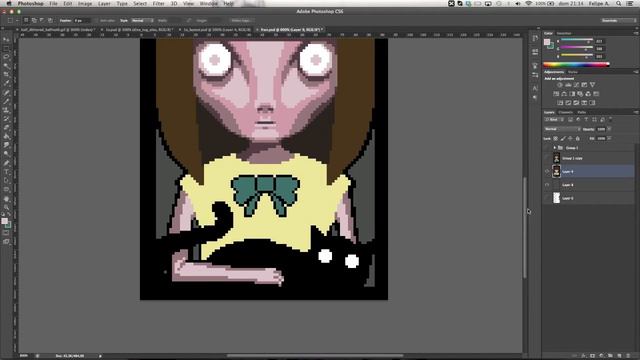The height and width of the screenshot is (360, 640).
Task: Hide Layer 9 with its eye icon
Action: 547,172
